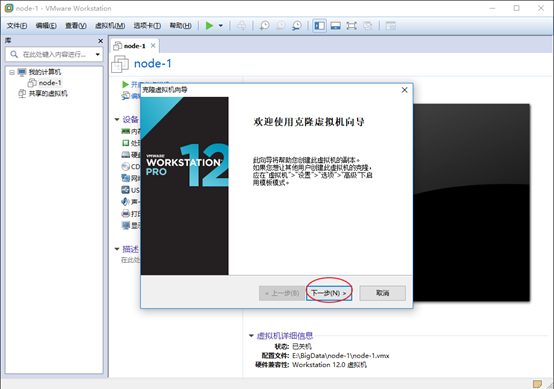Click the Workstation 12.0 虚拟机 compatibility text
This screenshot has height=389, width=554.
329,365
